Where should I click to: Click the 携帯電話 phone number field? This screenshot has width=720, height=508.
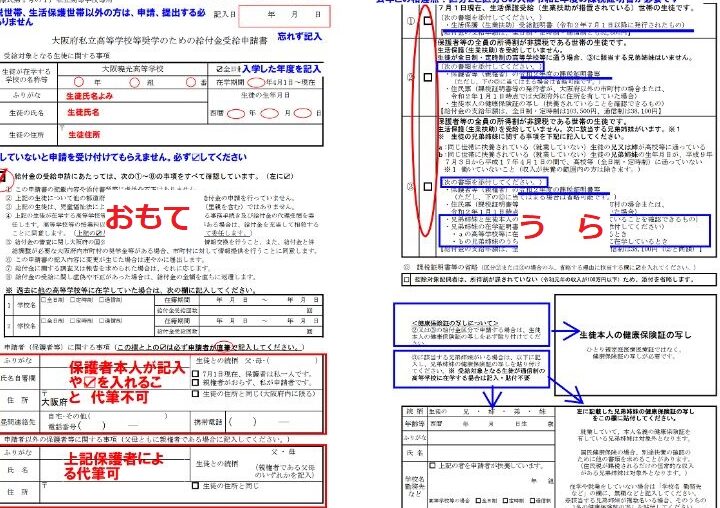point(275,422)
